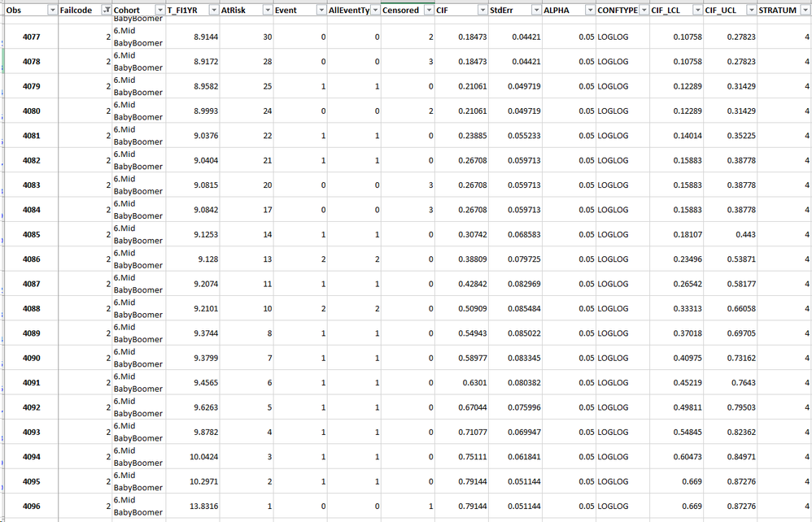Select the AtRisk cell in Obs 4077 row
Screen dimensions: 812x522
[247, 37]
